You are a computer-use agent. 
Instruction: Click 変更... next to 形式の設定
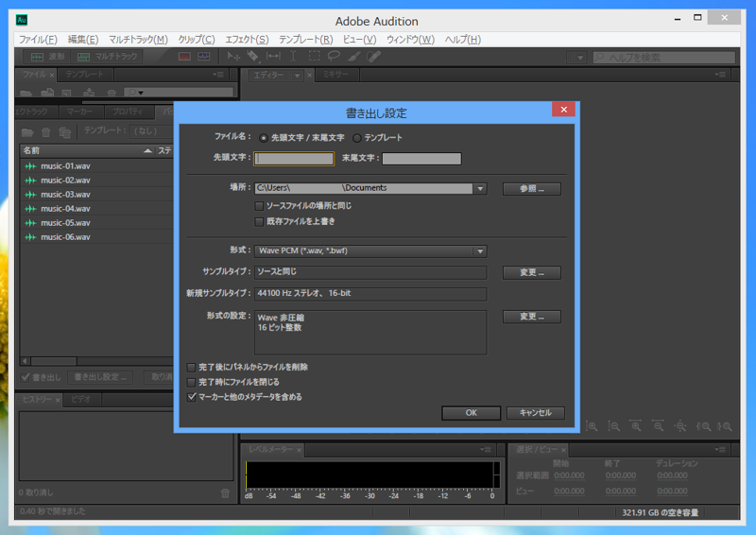click(532, 317)
